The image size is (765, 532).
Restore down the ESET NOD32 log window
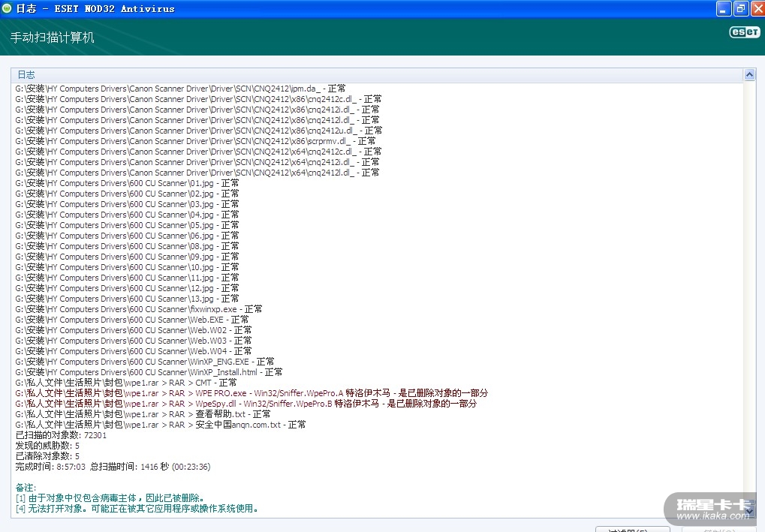pos(741,9)
